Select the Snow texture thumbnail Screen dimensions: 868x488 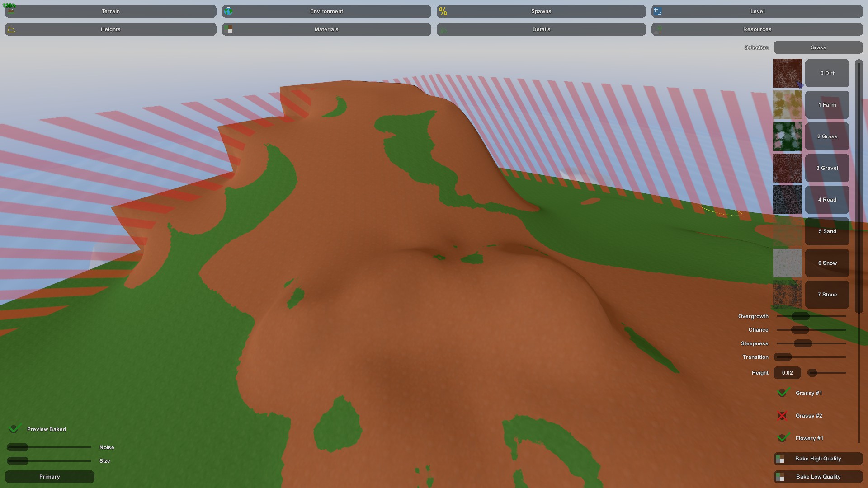pyautogui.click(x=787, y=263)
